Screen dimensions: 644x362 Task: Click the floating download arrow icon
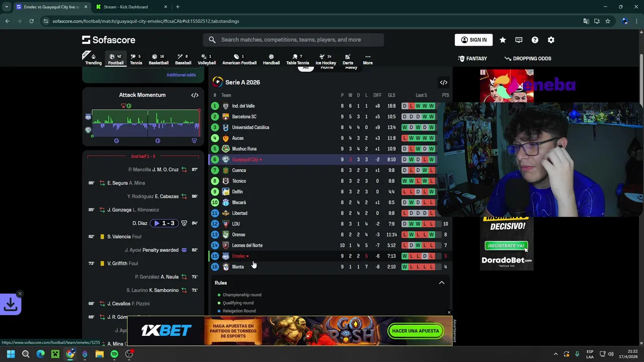pos(11,304)
